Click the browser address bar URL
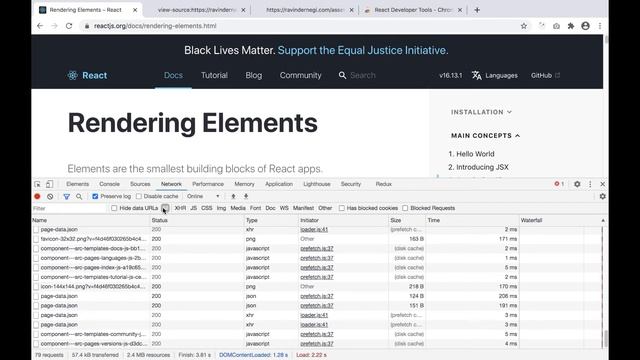The width and height of the screenshot is (640, 360). coord(155,26)
